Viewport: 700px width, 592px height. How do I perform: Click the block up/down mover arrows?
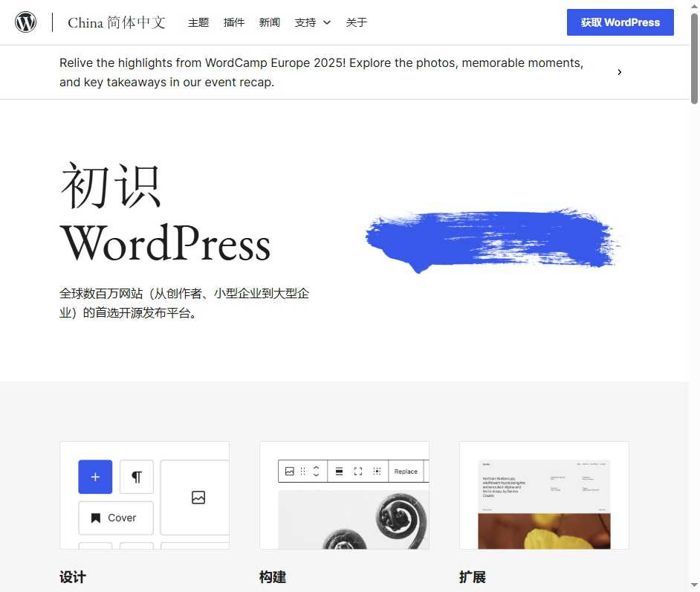coord(316,471)
